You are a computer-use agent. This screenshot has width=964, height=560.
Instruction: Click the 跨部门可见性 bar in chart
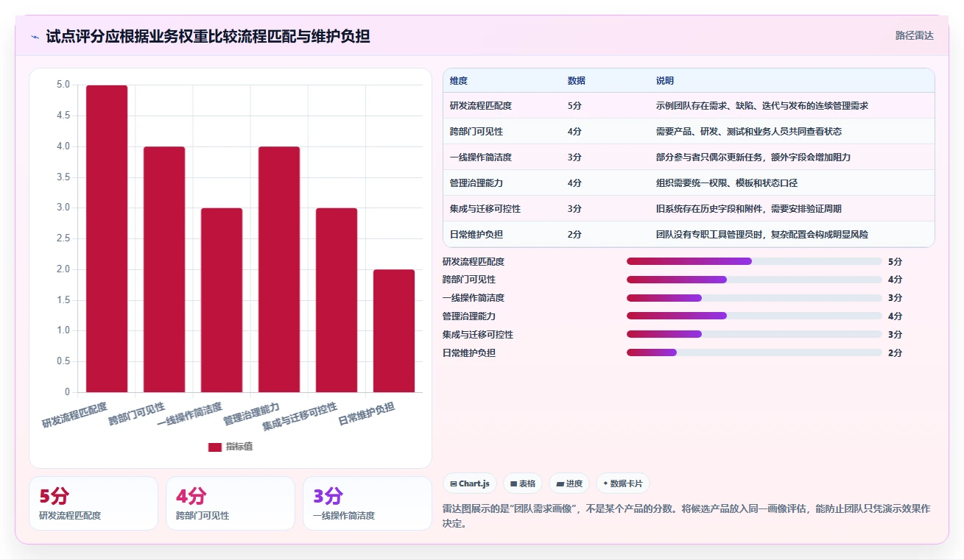pyautogui.click(x=164, y=269)
